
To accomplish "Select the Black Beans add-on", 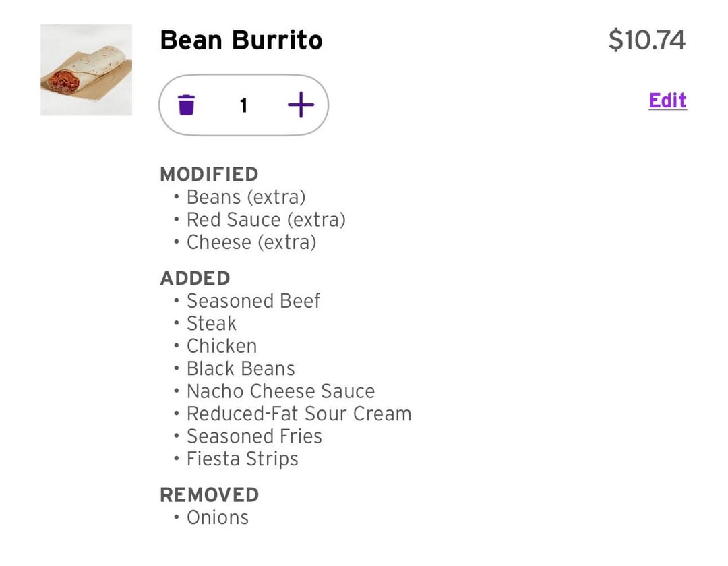I will 241,368.
